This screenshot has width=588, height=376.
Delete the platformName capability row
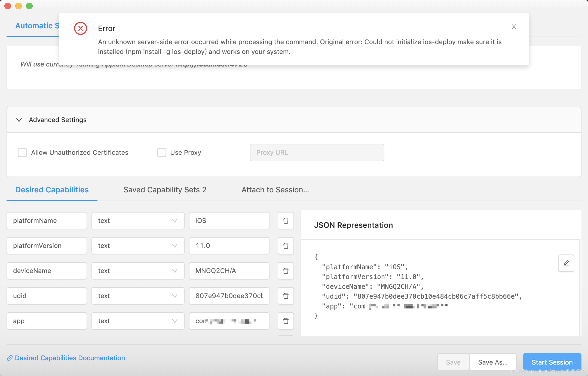[x=286, y=221]
